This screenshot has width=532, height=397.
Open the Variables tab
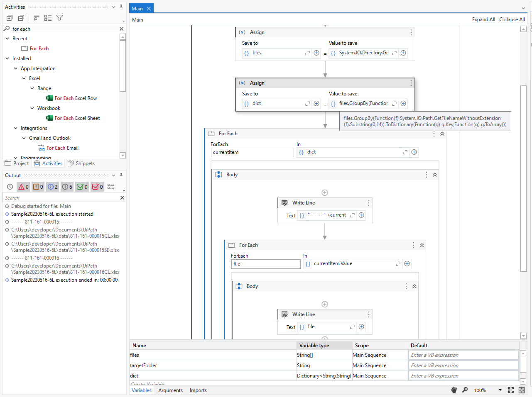tap(141, 390)
